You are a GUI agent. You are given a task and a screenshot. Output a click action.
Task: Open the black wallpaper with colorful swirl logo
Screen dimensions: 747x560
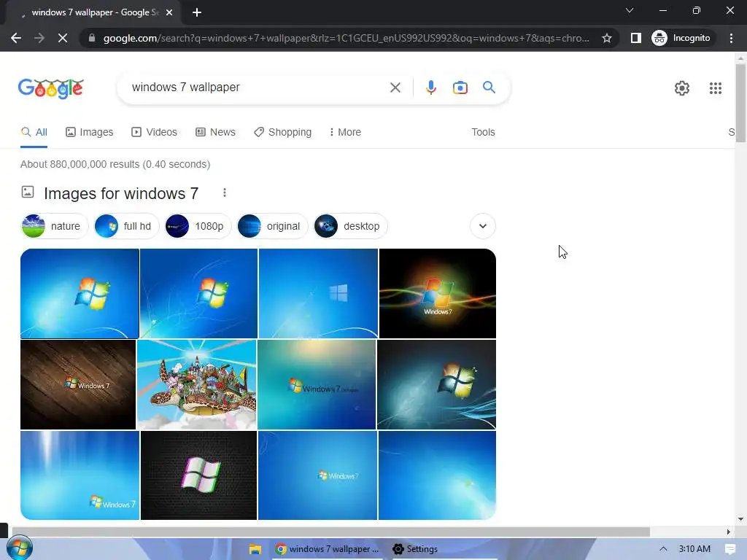(x=438, y=293)
